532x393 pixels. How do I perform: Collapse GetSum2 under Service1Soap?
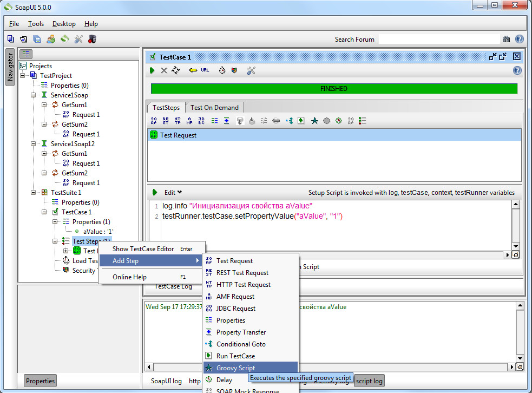pos(44,124)
